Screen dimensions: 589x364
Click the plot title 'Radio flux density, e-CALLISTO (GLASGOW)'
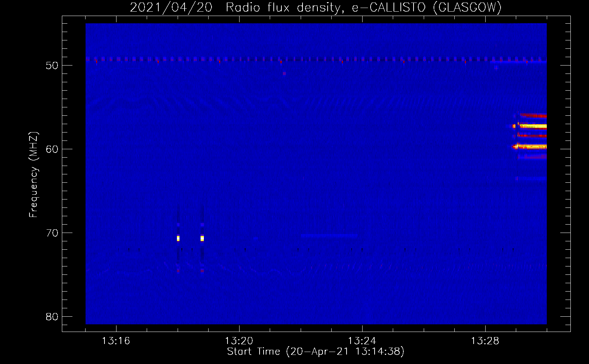[x=364, y=7]
